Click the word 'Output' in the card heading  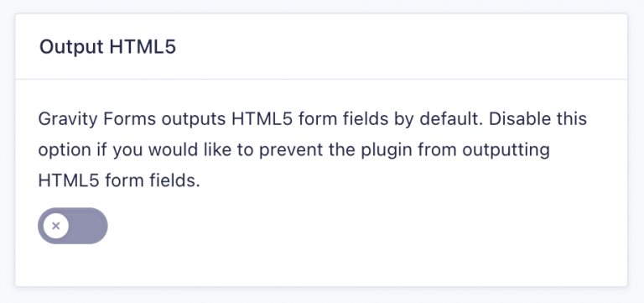pos(71,47)
